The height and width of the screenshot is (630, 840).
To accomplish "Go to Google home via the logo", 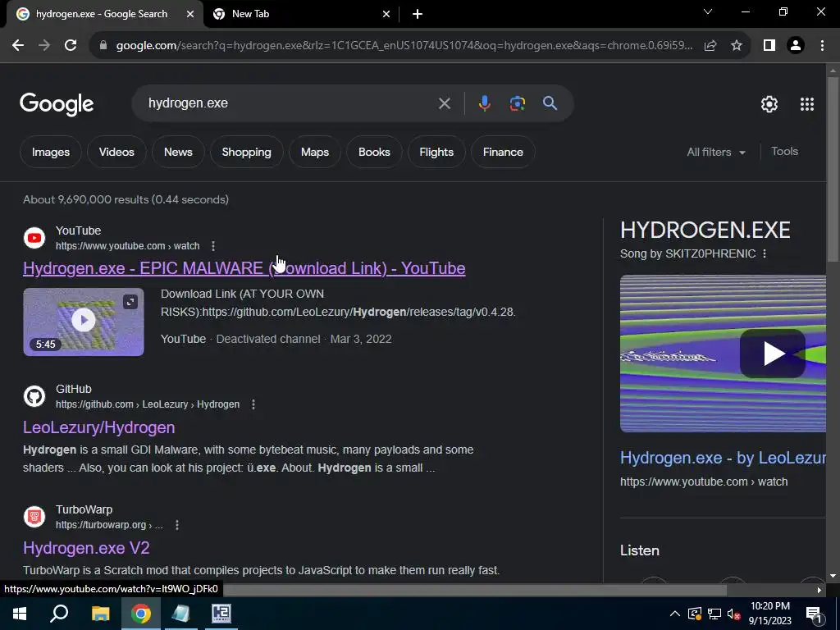I will point(57,104).
